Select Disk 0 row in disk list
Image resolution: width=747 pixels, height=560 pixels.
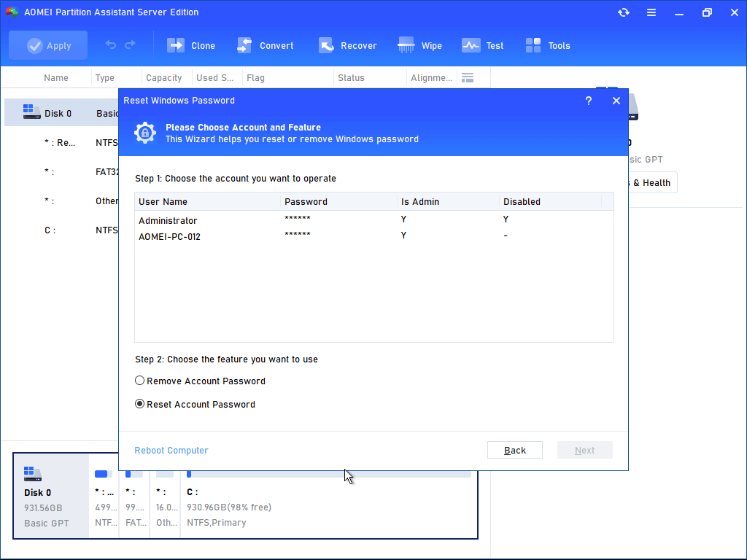[x=61, y=113]
